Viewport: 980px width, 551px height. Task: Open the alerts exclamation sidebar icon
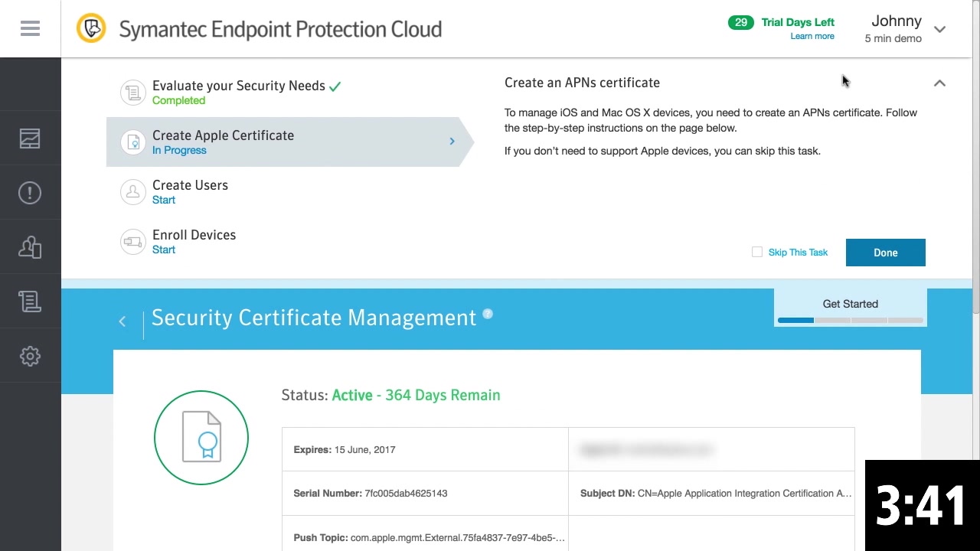[x=30, y=193]
